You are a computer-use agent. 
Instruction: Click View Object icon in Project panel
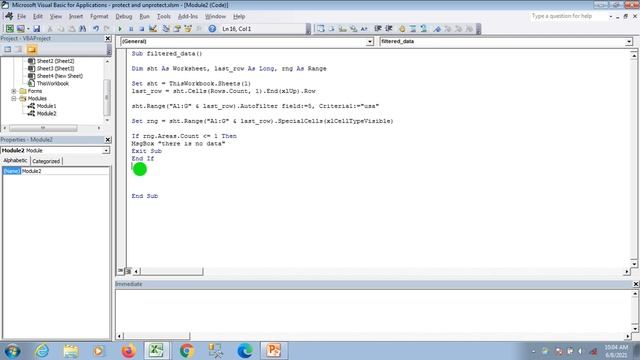tap(19, 49)
